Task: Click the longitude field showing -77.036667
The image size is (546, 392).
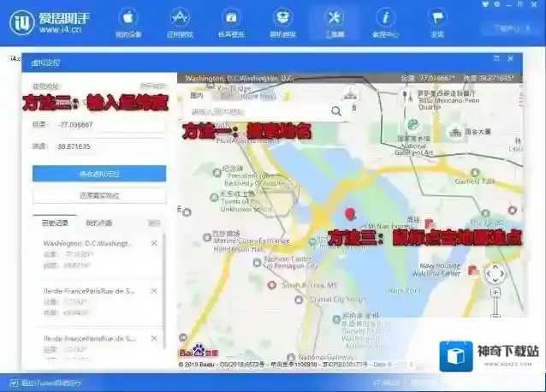Action: click(103, 124)
